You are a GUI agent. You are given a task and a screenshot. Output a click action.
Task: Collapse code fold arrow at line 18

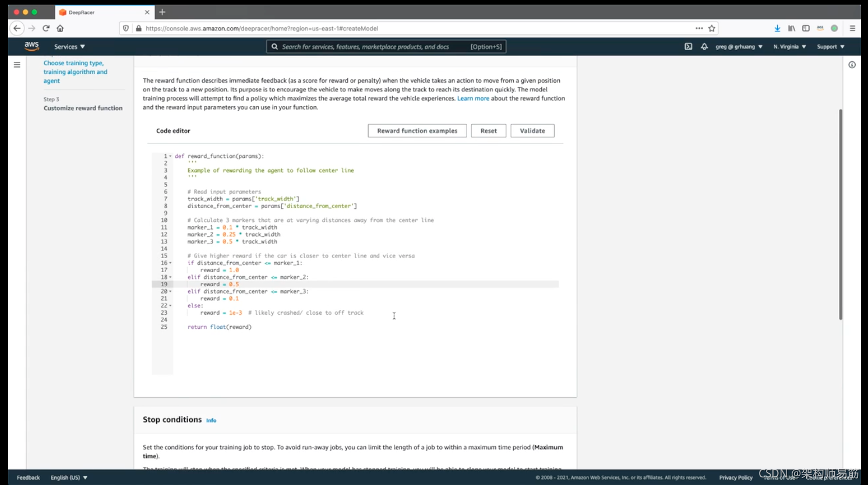pyautogui.click(x=170, y=277)
